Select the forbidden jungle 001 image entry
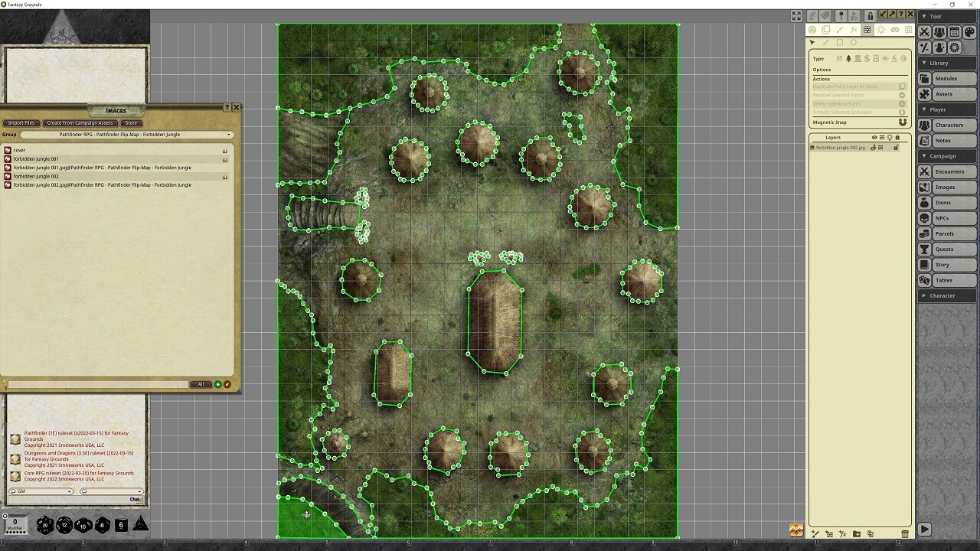 tap(36, 159)
